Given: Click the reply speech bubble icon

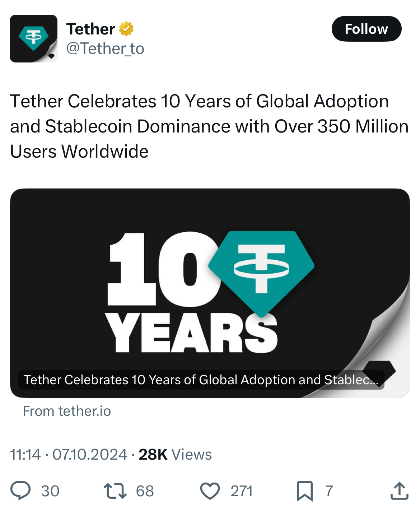Looking at the screenshot, I should coord(20,491).
